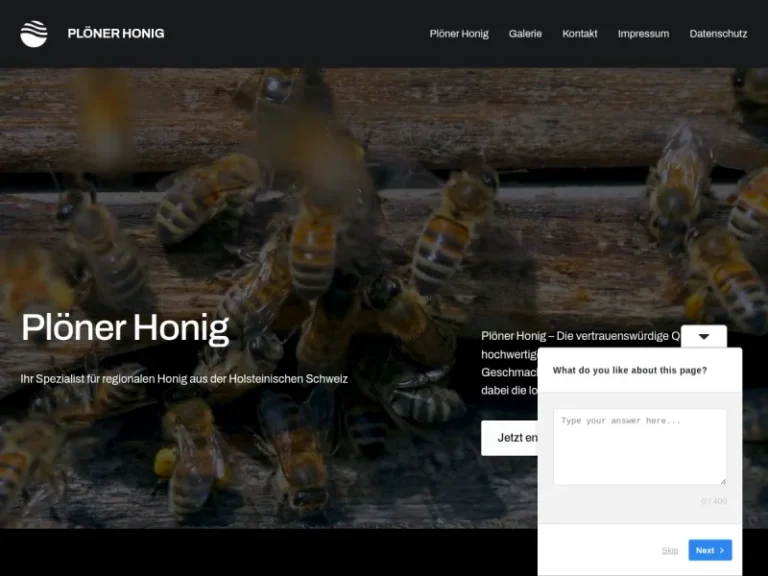Click the PLÖNER HONIG brand name
This screenshot has width=768, height=576.
coord(116,33)
